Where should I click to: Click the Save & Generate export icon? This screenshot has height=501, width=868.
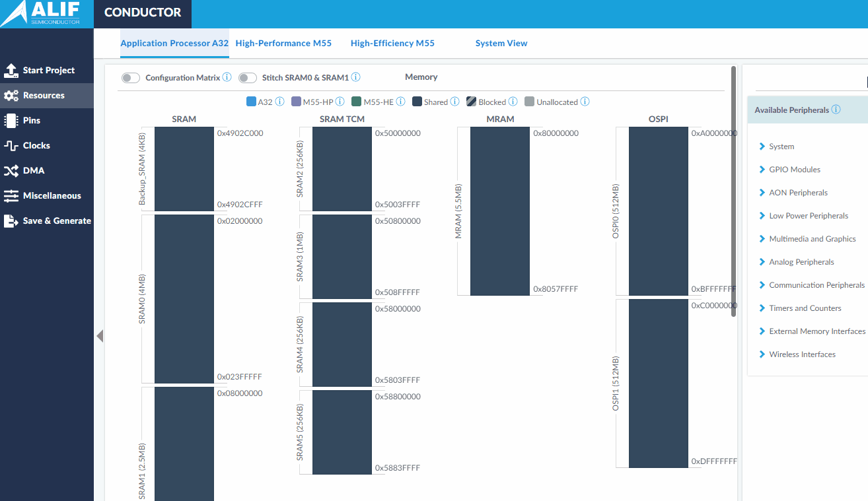pos(11,221)
